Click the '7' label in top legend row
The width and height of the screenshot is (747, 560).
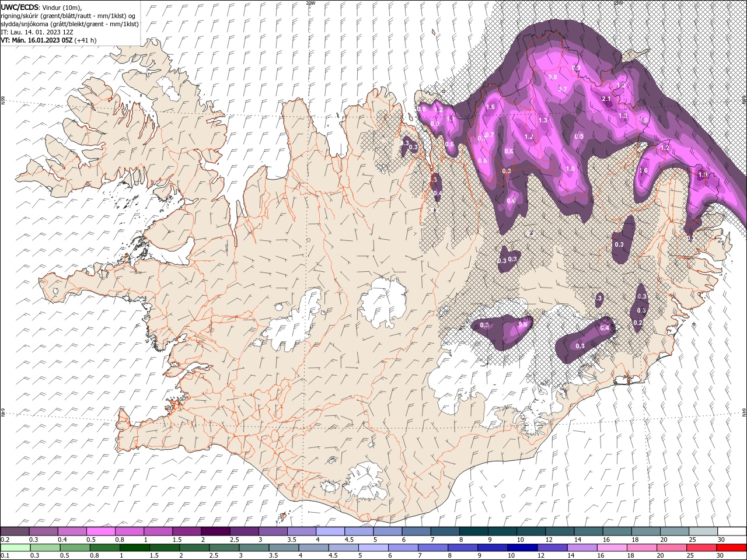[431, 540]
